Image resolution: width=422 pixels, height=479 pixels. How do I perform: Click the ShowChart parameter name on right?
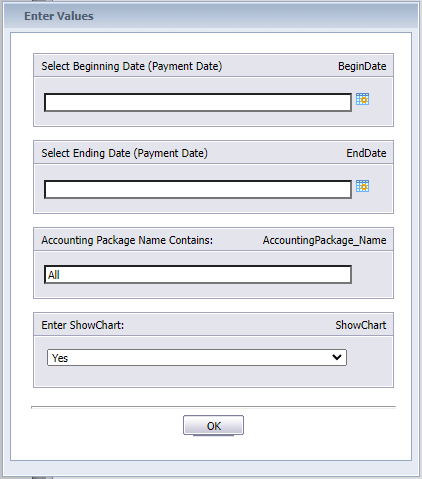pyautogui.click(x=361, y=325)
